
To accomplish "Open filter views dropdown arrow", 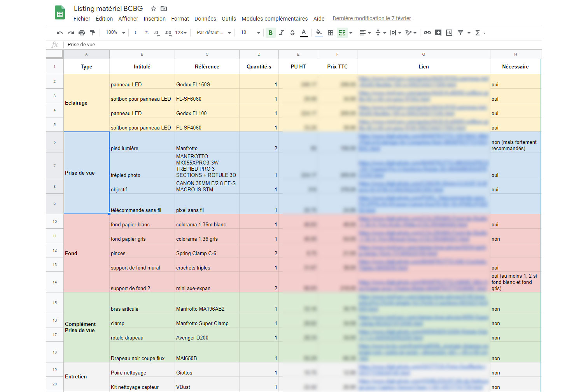I will pyautogui.click(x=469, y=33).
